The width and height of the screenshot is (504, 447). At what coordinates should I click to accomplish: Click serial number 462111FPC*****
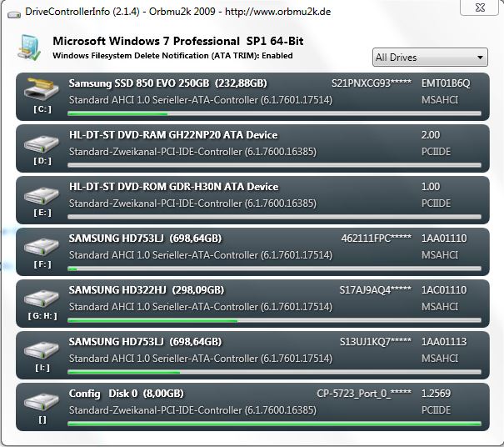376,239
